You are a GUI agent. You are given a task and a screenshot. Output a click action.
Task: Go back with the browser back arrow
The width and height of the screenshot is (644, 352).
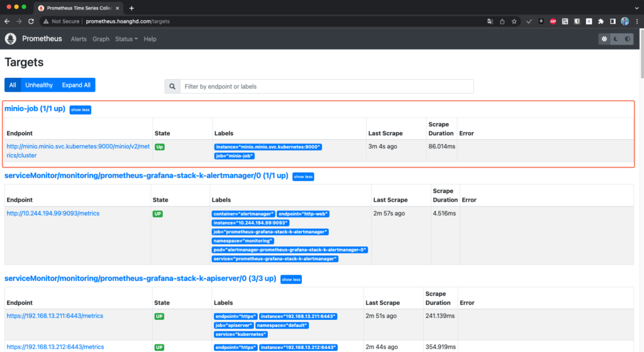(x=7, y=21)
